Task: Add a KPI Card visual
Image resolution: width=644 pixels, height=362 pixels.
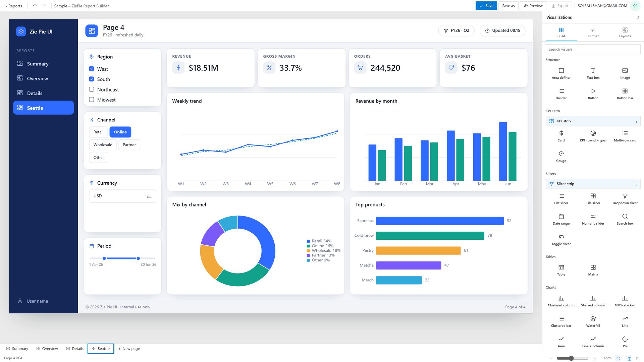Action: pyautogui.click(x=561, y=136)
